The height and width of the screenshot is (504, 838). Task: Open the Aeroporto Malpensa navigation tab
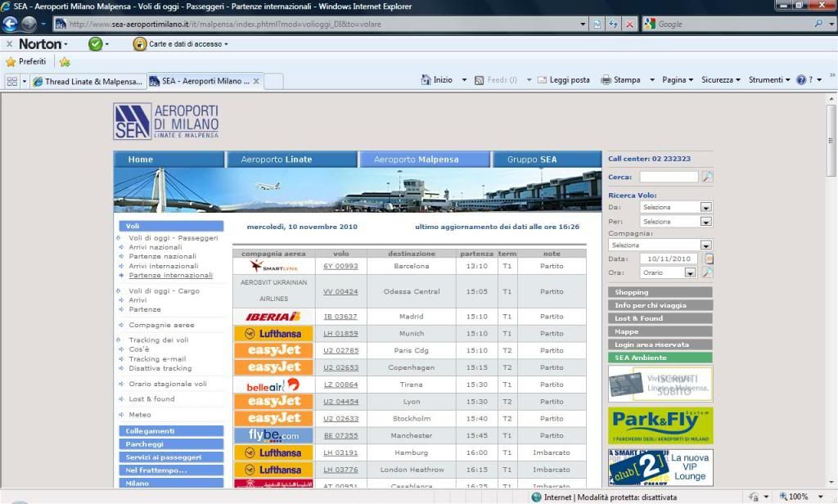tap(425, 160)
